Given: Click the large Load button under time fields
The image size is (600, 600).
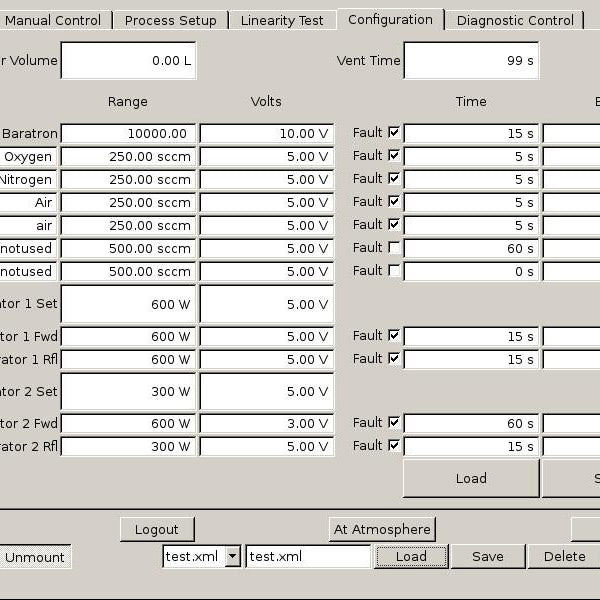Looking at the screenshot, I should pyautogui.click(x=471, y=478).
